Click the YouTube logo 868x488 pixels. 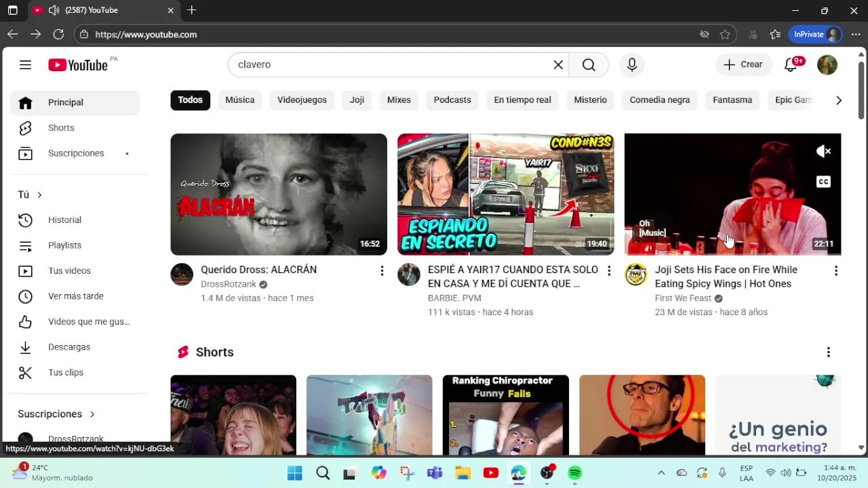pyautogui.click(x=78, y=65)
